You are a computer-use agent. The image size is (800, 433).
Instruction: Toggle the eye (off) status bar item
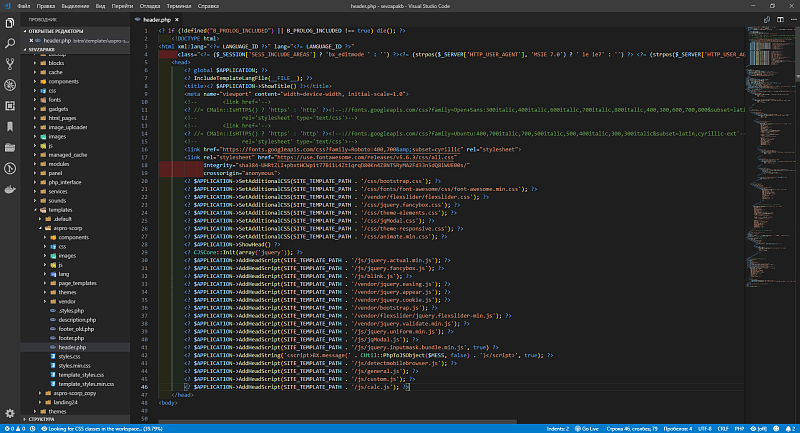point(759,429)
